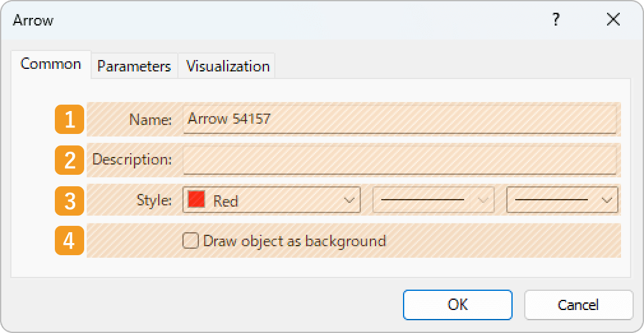Click the Cancel button

click(x=578, y=305)
